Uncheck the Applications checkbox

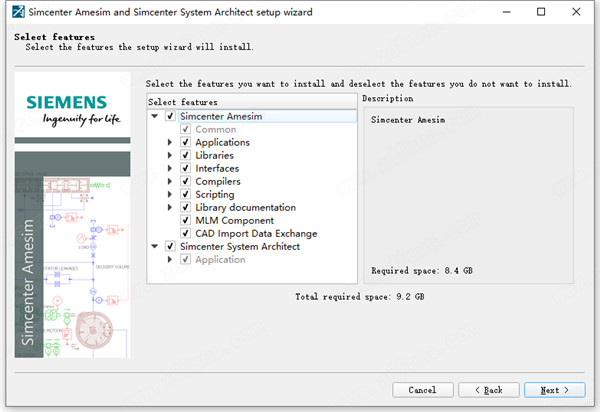coord(186,142)
